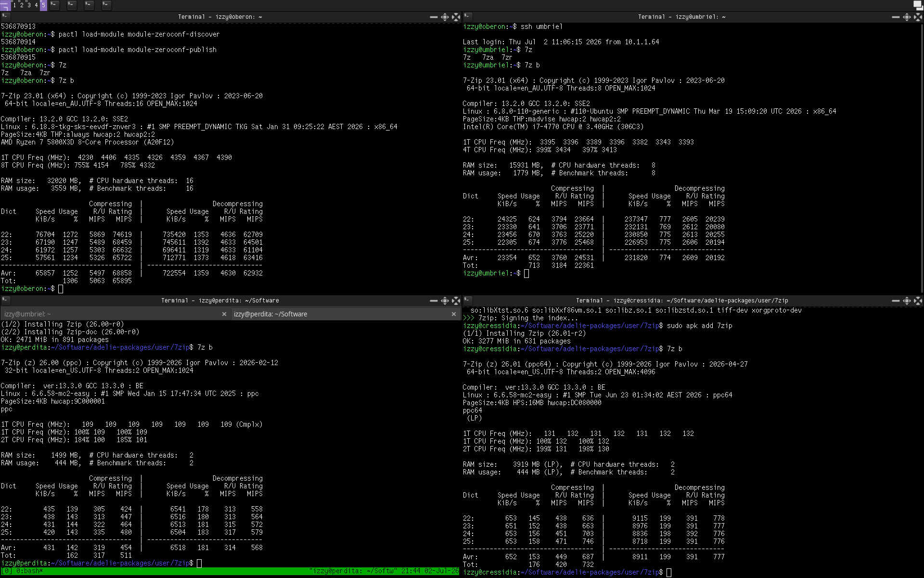924x578 pixels.
Task: Click 'OK: 3277 MiB in 631 packages' line
Action: pos(517,341)
